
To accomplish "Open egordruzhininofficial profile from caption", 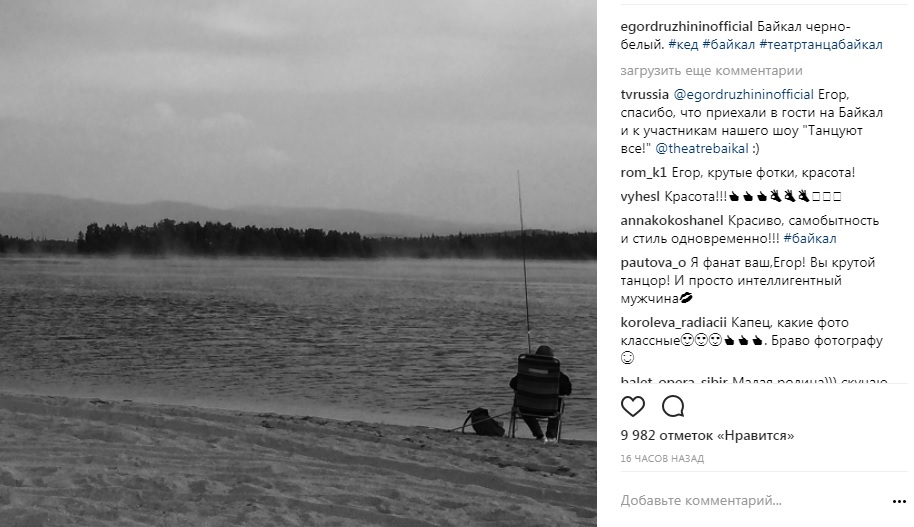I will [x=687, y=27].
